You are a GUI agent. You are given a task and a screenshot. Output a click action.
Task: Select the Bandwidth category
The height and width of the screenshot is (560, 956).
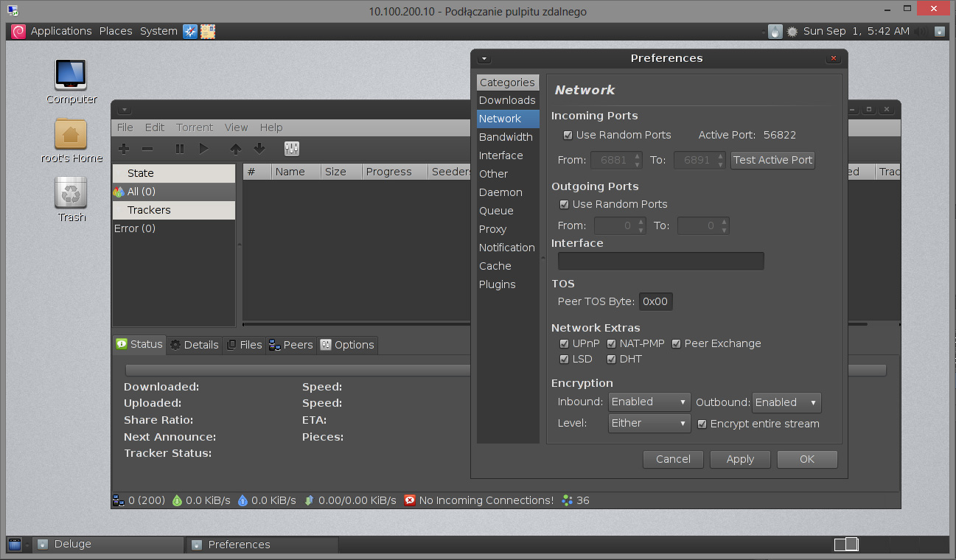point(506,137)
